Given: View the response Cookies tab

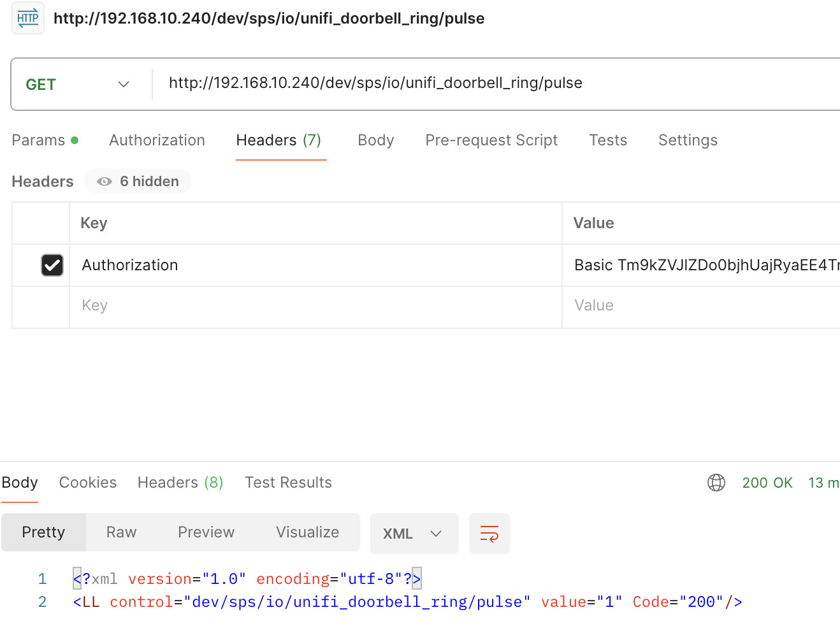Looking at the screenshot, I should pos(88,483).
